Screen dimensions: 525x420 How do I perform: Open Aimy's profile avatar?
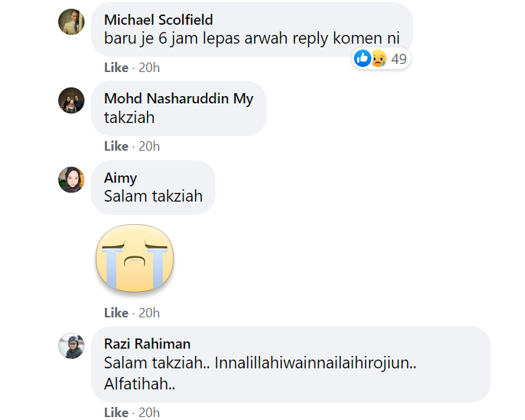pos(71,180)
